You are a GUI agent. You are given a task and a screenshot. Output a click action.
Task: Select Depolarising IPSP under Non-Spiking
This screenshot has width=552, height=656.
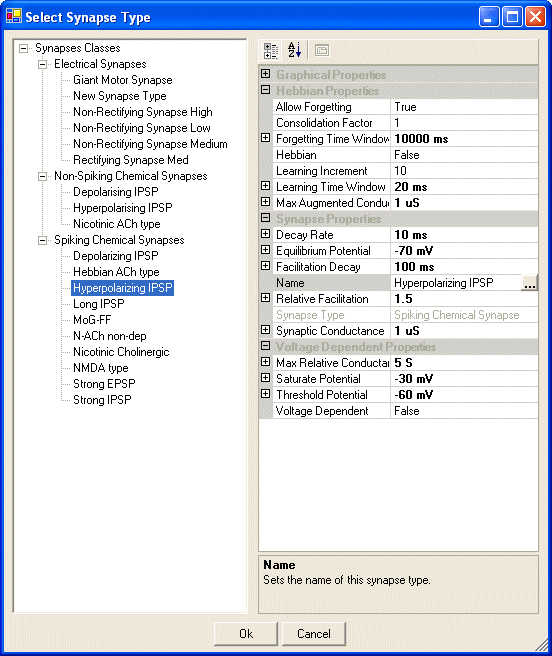(116, 192)
